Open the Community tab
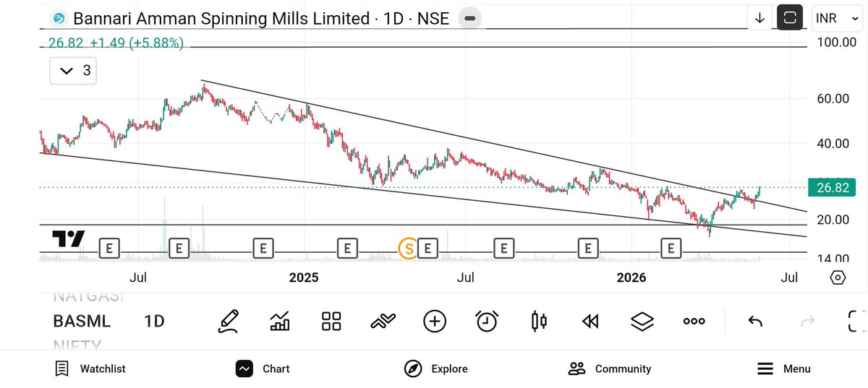The image size is (868, 388). [610, 368]
